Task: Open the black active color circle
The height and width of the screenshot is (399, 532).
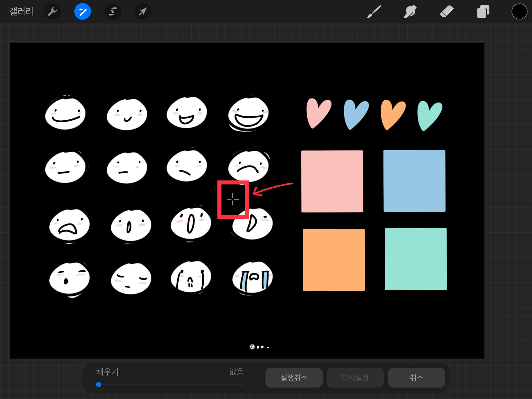Action: (519, 11)
